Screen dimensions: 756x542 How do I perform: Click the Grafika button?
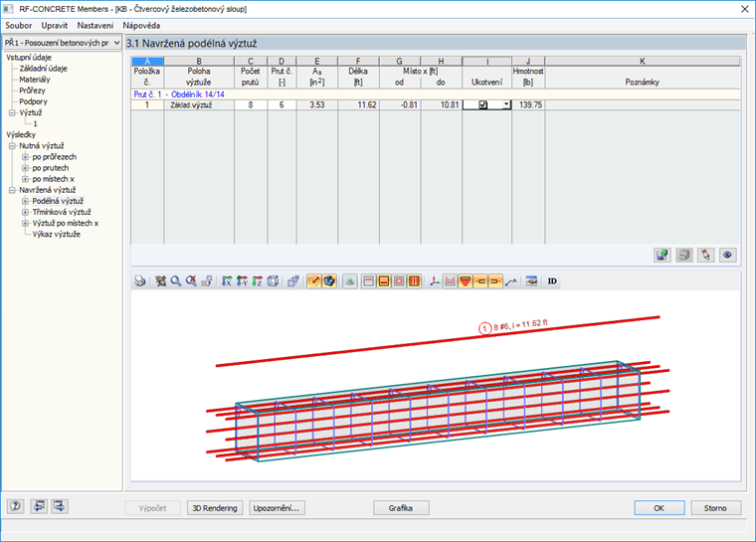401,508
